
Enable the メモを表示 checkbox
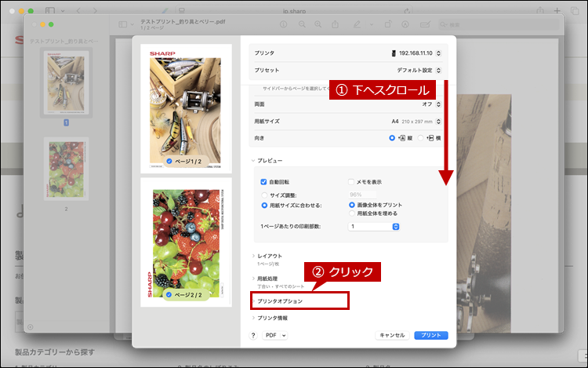[351, 181]
